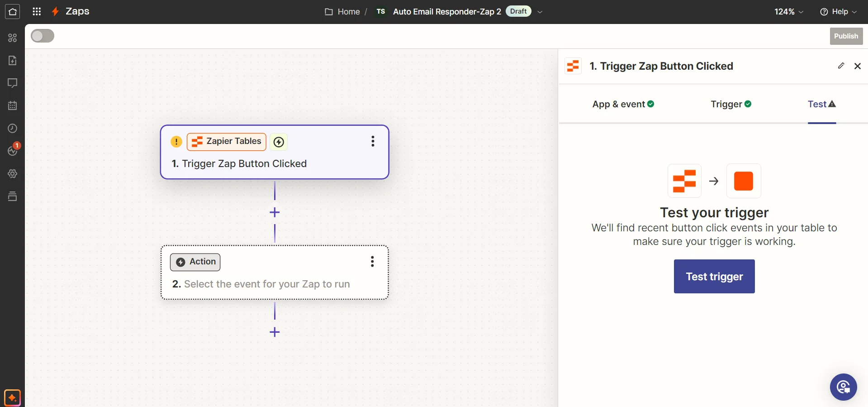868x407 pixels.
Task: Click the Zapier Tables logo in panel header
Action: click(x=573, y=66)
